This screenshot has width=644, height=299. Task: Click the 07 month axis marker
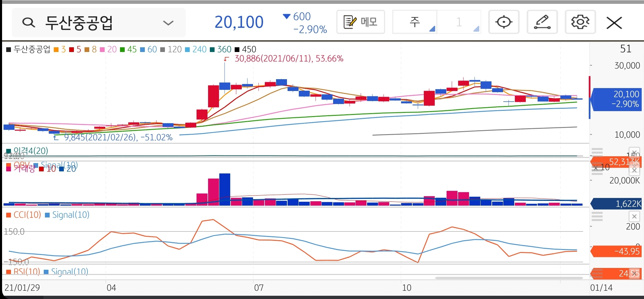click(259, 287)
